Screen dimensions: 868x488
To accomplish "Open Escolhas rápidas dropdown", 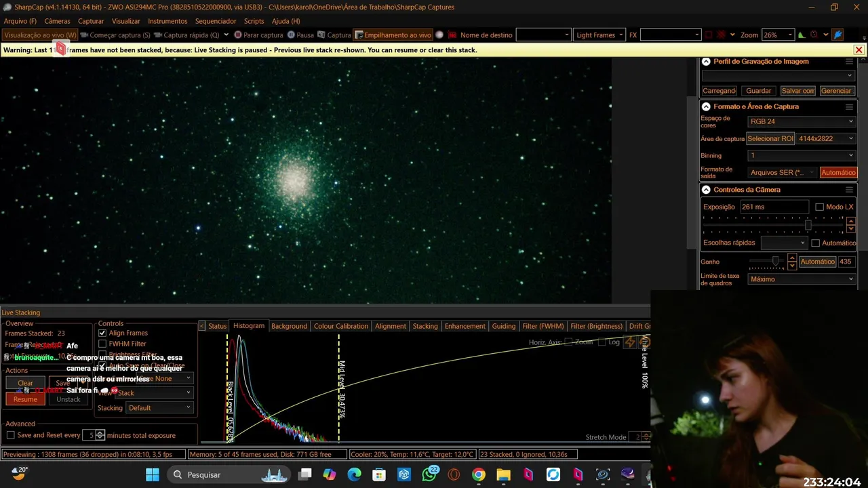I will point(783,243).
